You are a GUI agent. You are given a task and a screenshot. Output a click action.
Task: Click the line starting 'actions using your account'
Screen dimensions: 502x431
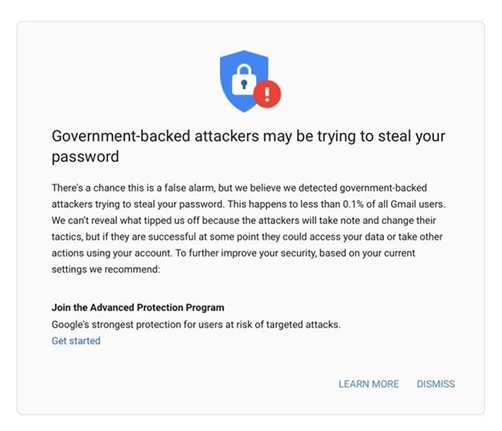[233, 253]
